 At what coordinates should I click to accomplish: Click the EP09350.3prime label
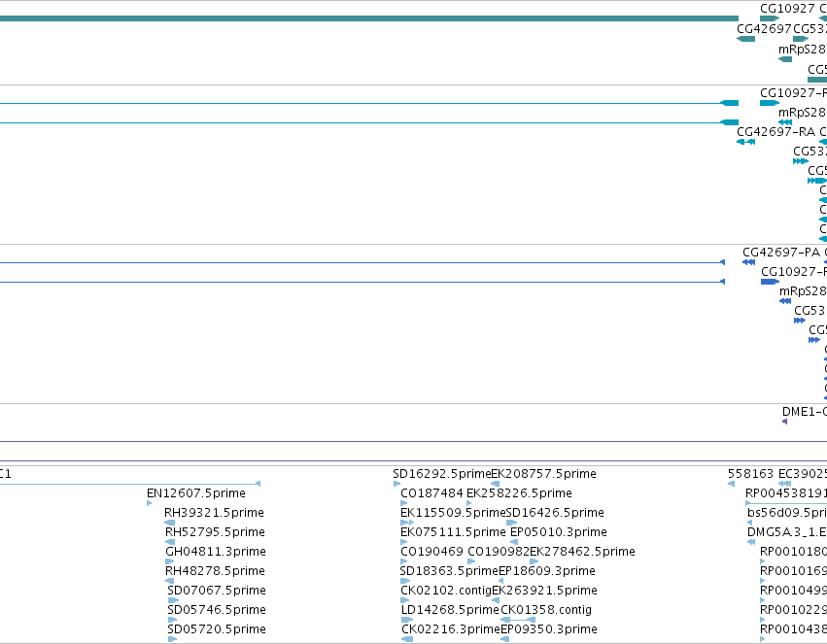(548, 629)
